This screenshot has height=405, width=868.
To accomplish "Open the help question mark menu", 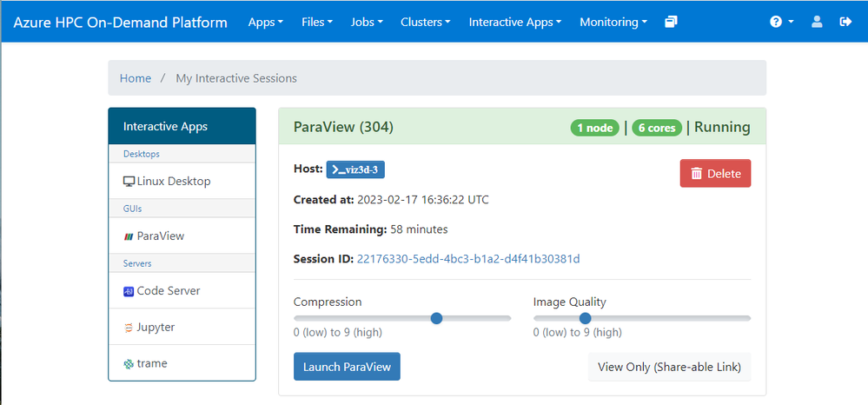I will (x=781, y=22).
